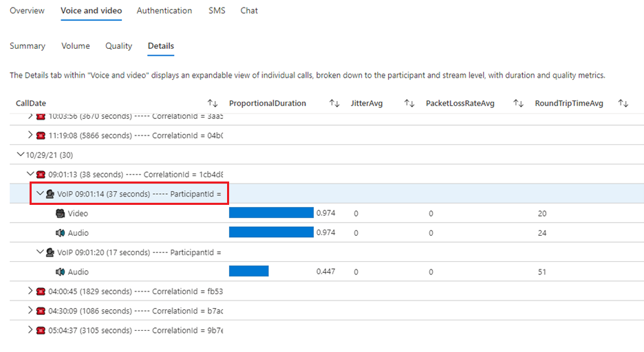The width and height of the screenshot is (644, 352).
Task: Expand the 10:03:56 call row
Action: pos(30,116)
